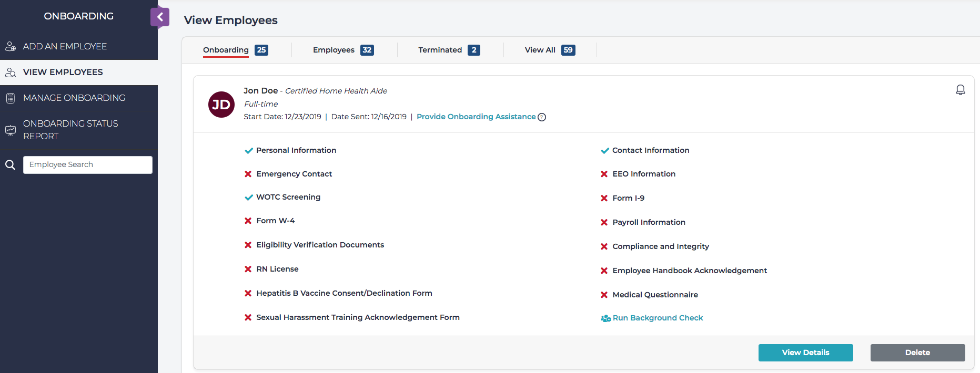Screen dimensions: 980x373
Task: Click the Manage Onboarding clipboard icon
Action: (x=11, y=98)
